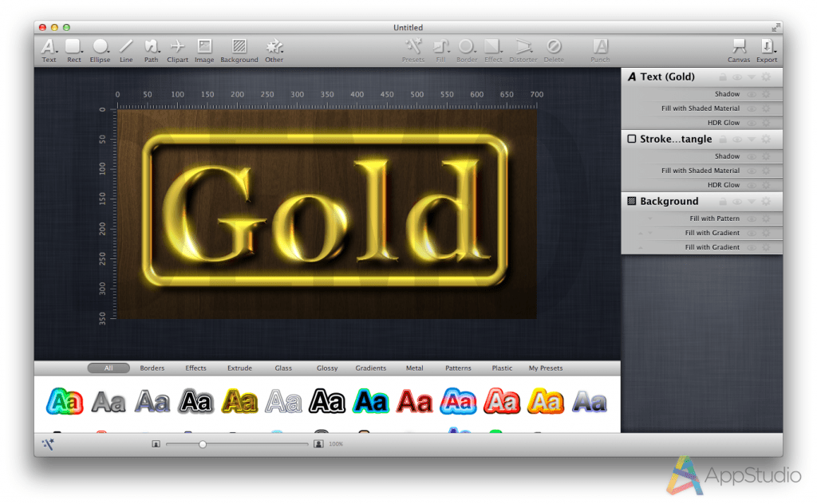
Task: Switch to the Glossy presets tab
Action: [327, 368]
